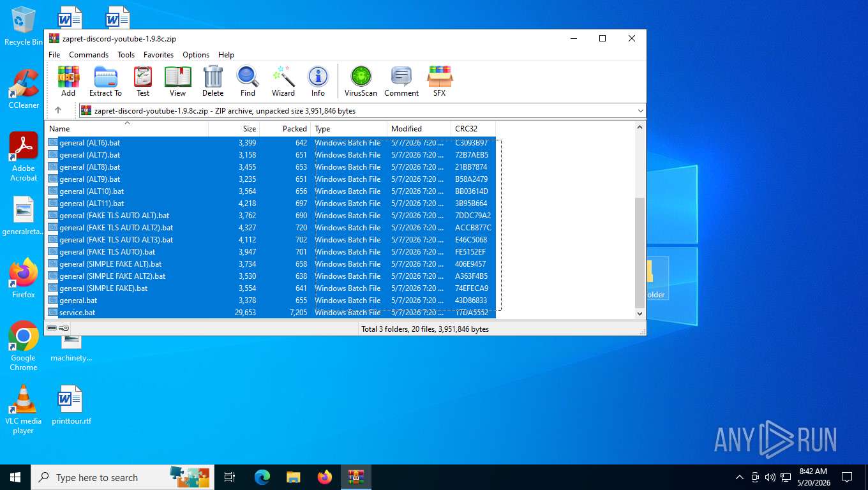
Task: Select general (SIMPLE FAKE ALT2).bat
Action: pos(271,276)
